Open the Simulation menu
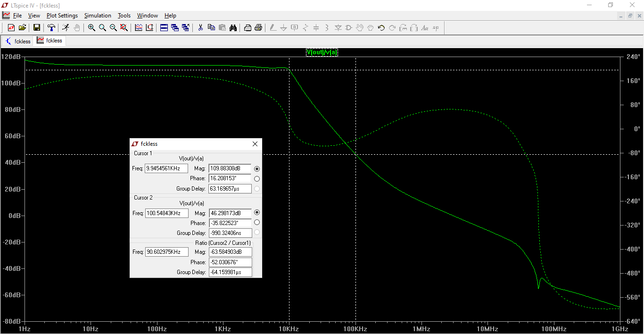The height and width of the screenshot is (334, 644). coord(98,16)
